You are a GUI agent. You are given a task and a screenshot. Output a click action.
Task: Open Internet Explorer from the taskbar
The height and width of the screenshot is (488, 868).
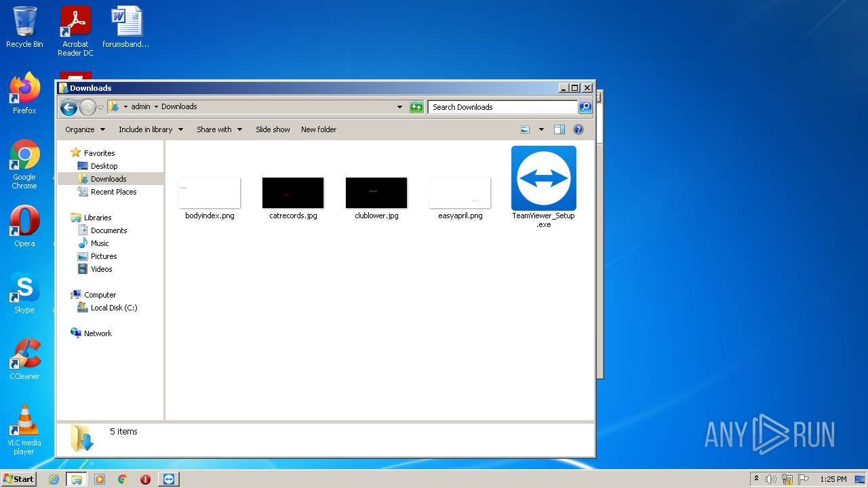coord(54,479)
